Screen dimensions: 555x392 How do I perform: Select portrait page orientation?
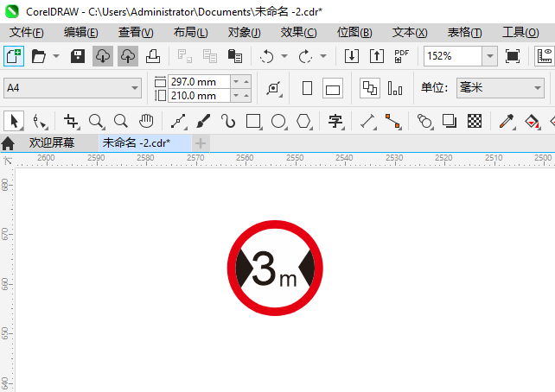click(307, 88)
